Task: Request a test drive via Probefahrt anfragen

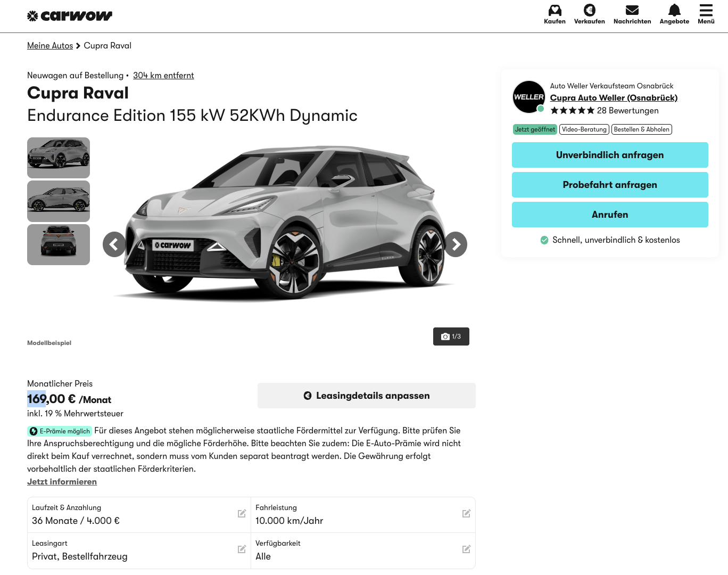Action: tap(610, 185)
